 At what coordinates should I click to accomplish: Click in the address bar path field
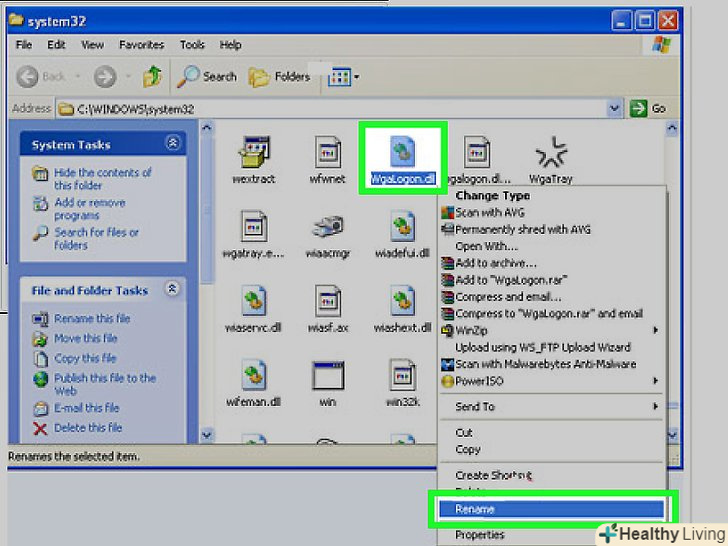[331, 109]
